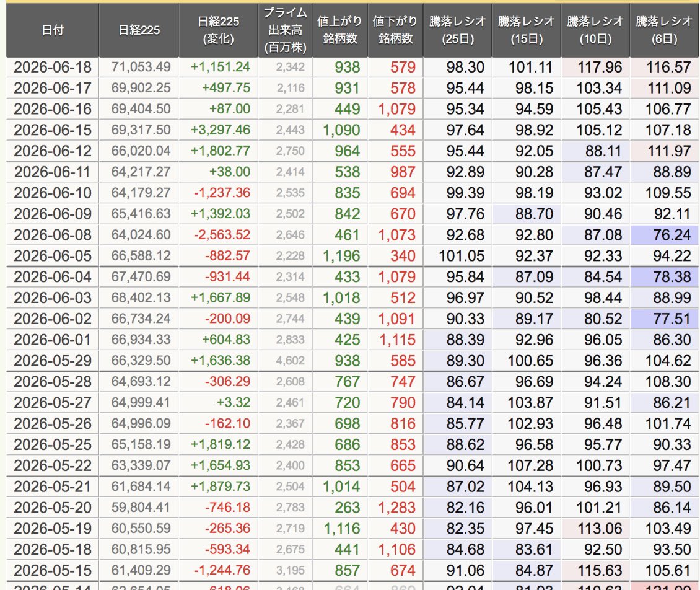Select the date 2026-06-04
The width and height of the screenshot is (700, 590).
(x=53, y=277)
